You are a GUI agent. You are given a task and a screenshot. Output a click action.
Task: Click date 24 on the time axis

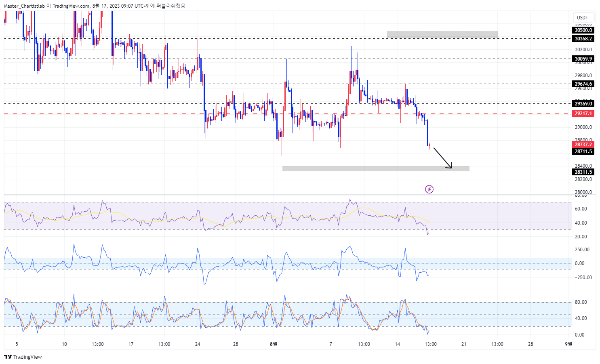coord(198,344)
